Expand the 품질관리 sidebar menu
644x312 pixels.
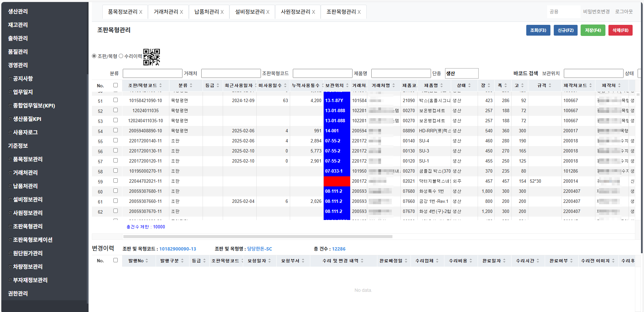coord(18,52)
